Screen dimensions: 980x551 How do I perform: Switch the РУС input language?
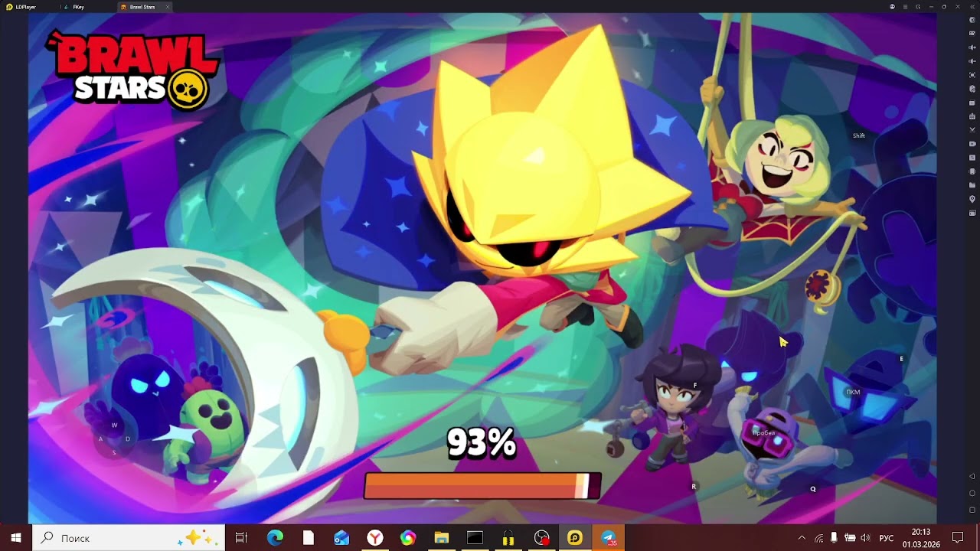click(886, 538)
